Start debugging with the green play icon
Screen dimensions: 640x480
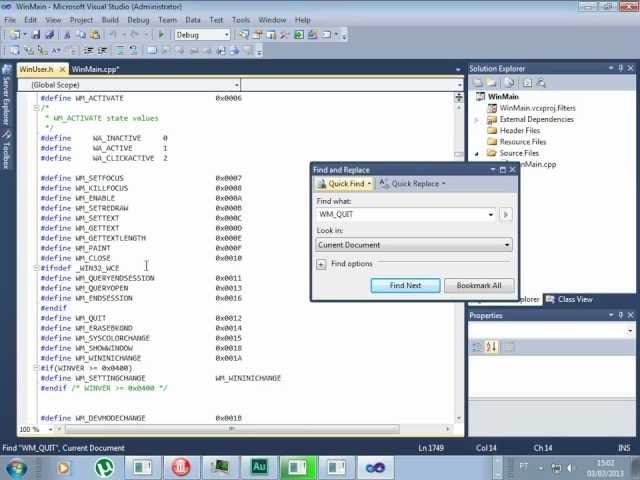(x=162, y=35)
